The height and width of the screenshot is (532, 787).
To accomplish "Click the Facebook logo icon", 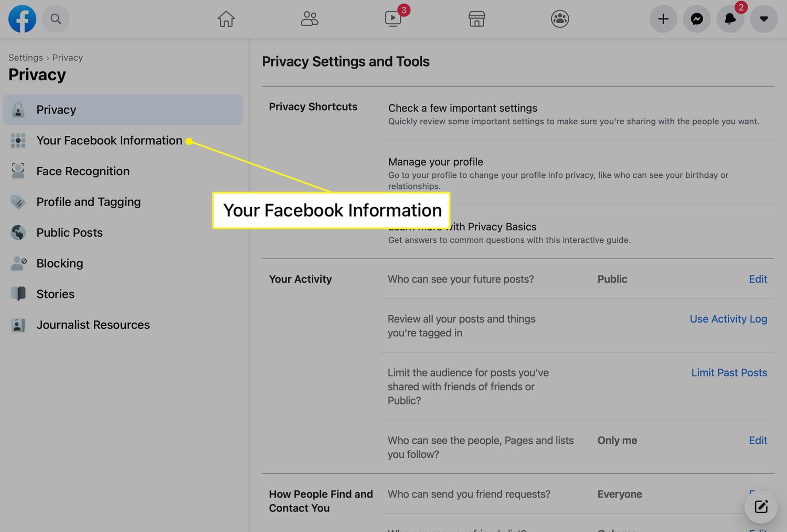I will 22,19.
